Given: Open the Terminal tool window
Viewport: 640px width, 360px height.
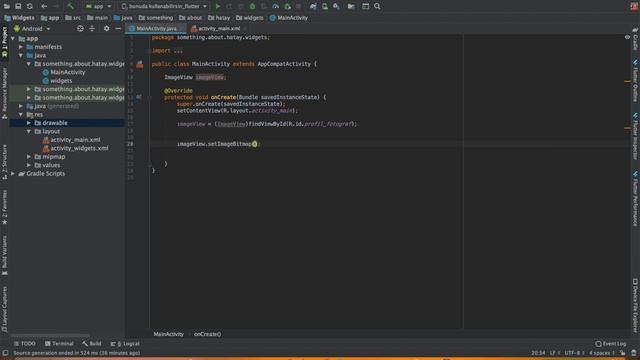Looking at the screenshot, I should [x=59, y=344].
